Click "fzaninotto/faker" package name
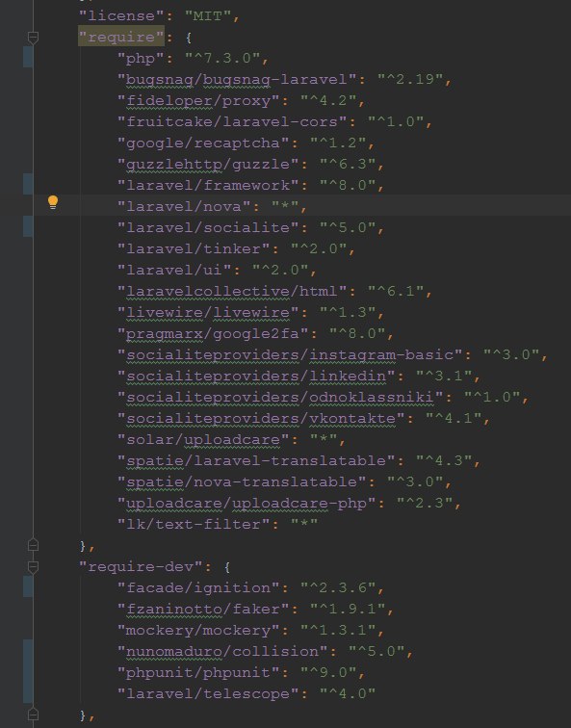Viewport: 571px width, 728px height. tap(203, 609)
